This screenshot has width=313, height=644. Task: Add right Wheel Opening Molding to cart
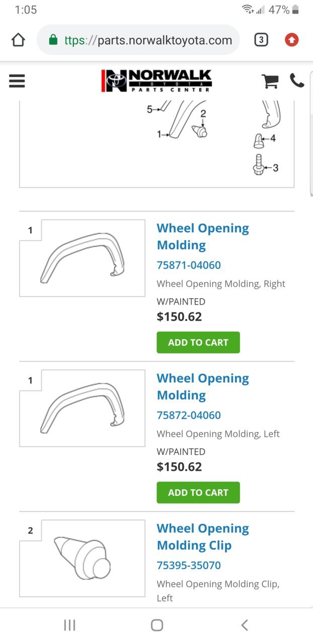pos(198,342)
